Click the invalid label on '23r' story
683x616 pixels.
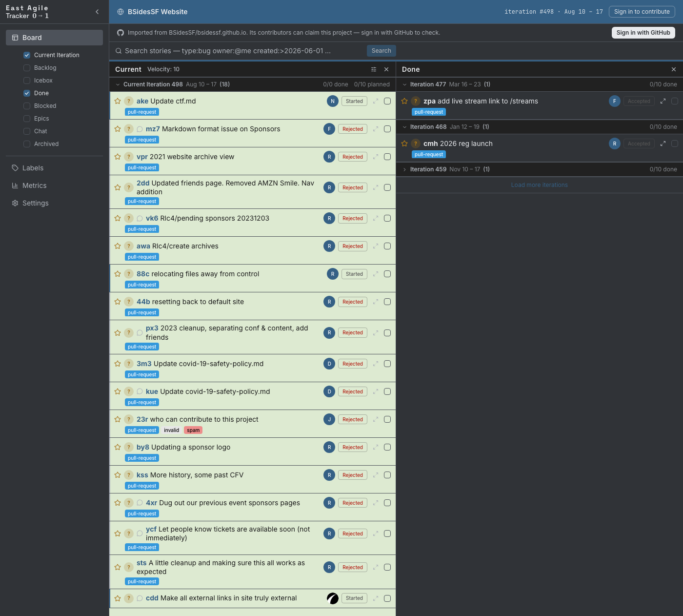click(172, 430)
